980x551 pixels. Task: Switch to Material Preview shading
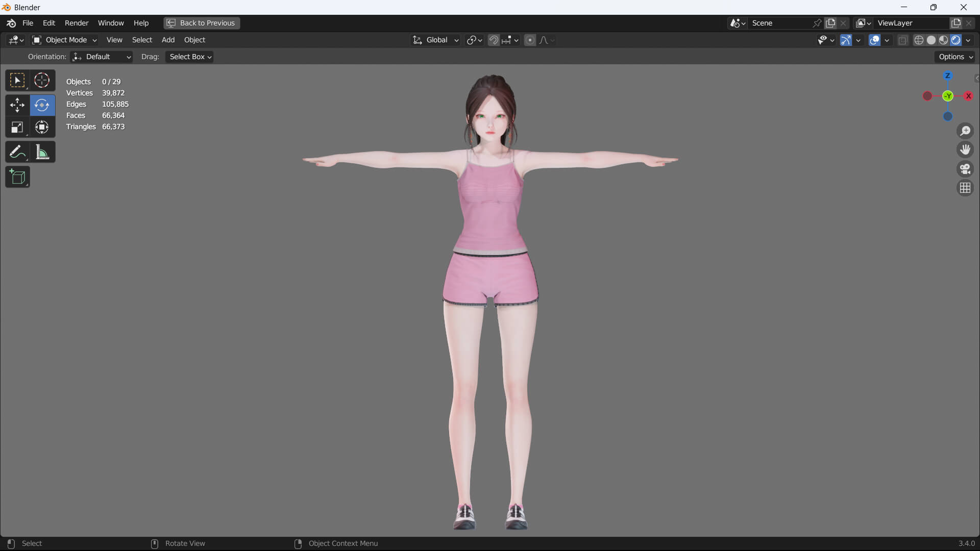point(943,40)
